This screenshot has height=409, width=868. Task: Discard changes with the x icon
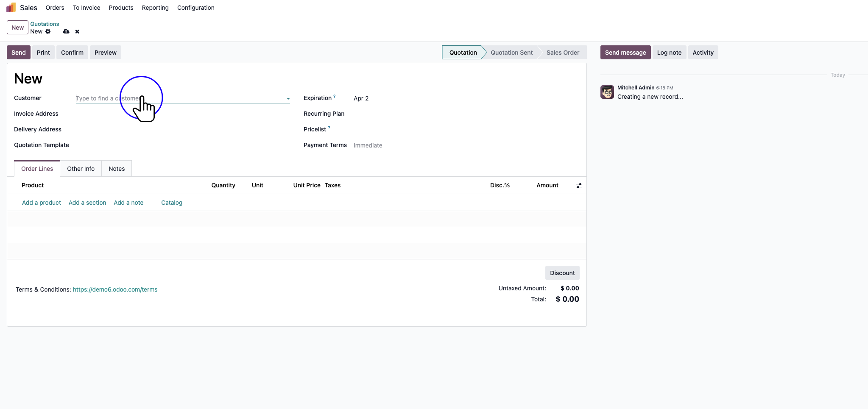[x=77, y=32]
